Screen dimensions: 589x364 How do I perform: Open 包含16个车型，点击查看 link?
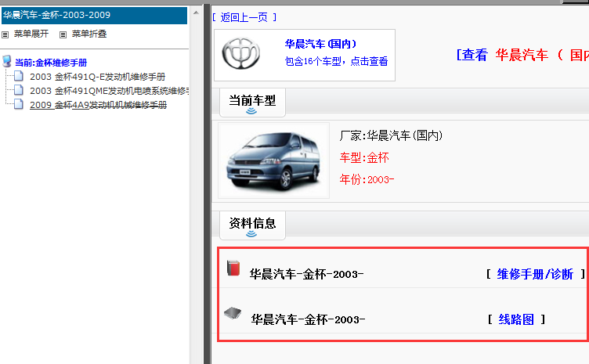pyautogui.click(x=336, y=61)
